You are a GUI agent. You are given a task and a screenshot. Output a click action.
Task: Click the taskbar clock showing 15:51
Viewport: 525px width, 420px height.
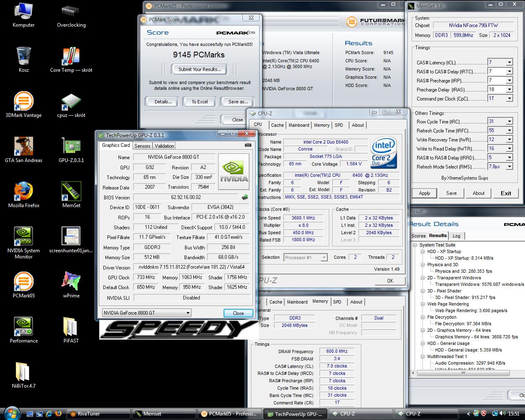[514, 414]
